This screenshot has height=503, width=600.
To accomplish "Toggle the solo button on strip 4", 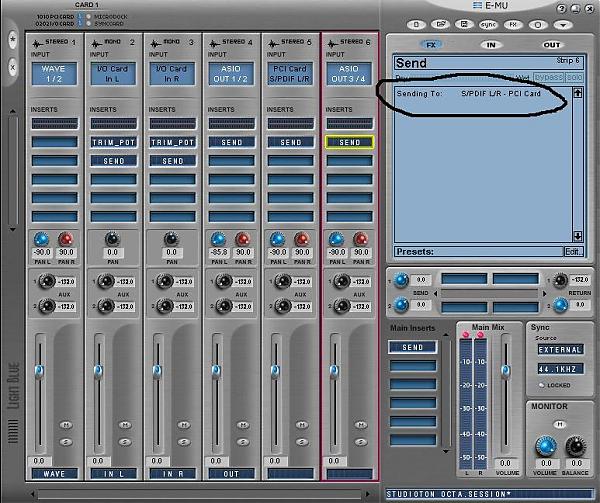I will coord(241,440).
